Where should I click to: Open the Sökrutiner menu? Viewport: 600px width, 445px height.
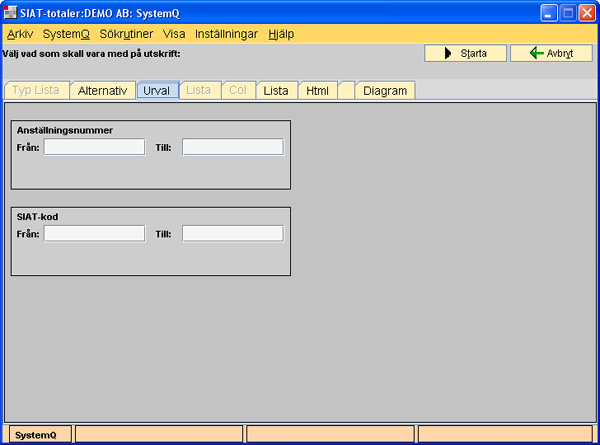pyautogui.click(x=126, y=33)
